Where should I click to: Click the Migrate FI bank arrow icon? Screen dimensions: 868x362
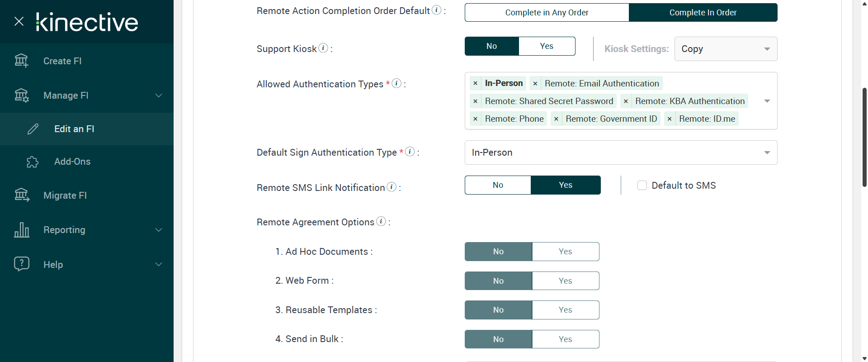pyautogui.click(x=22, y=195)
